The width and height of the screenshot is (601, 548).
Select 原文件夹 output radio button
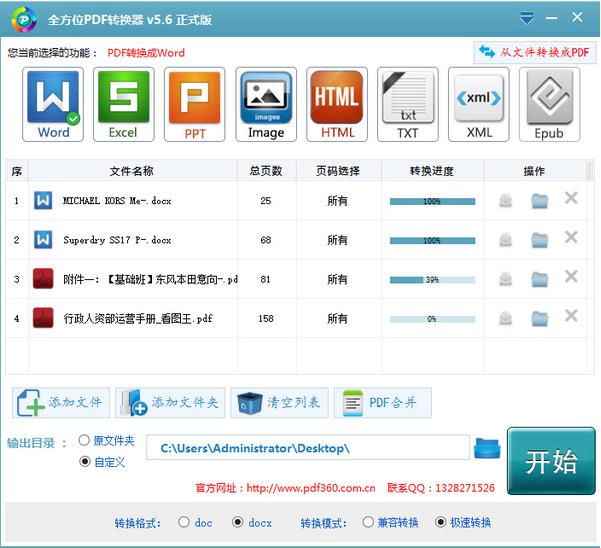tap(84, 441)
